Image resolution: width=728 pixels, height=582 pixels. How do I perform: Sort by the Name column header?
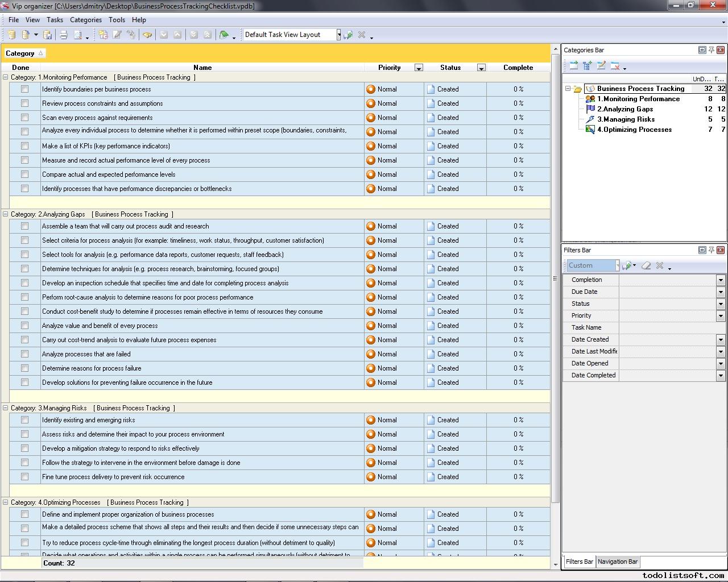click(x=202, y=67)
